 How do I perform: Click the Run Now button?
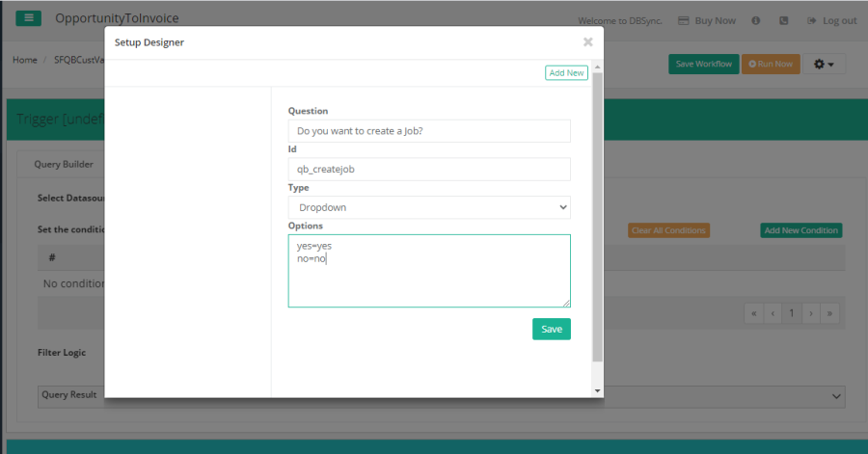click(770, 64)
